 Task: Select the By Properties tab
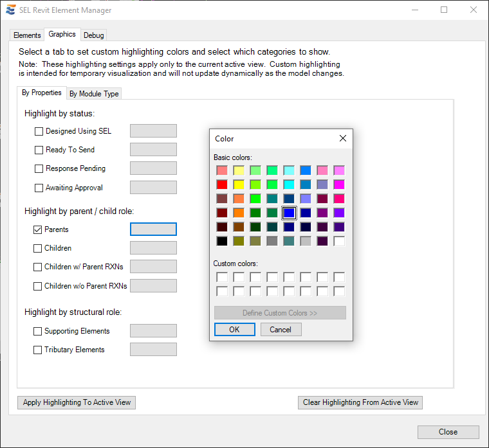pyautogui.click(x=41, y=93)
